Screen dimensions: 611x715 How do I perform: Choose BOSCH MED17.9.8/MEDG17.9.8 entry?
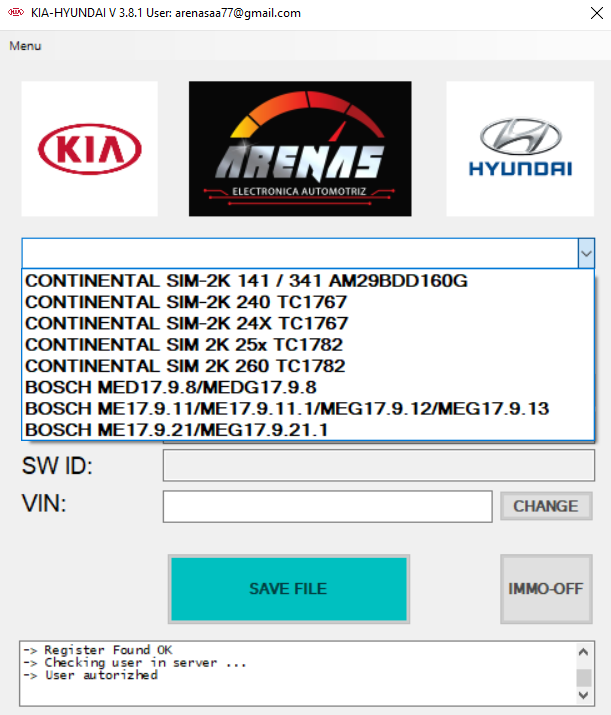[170, 387]
